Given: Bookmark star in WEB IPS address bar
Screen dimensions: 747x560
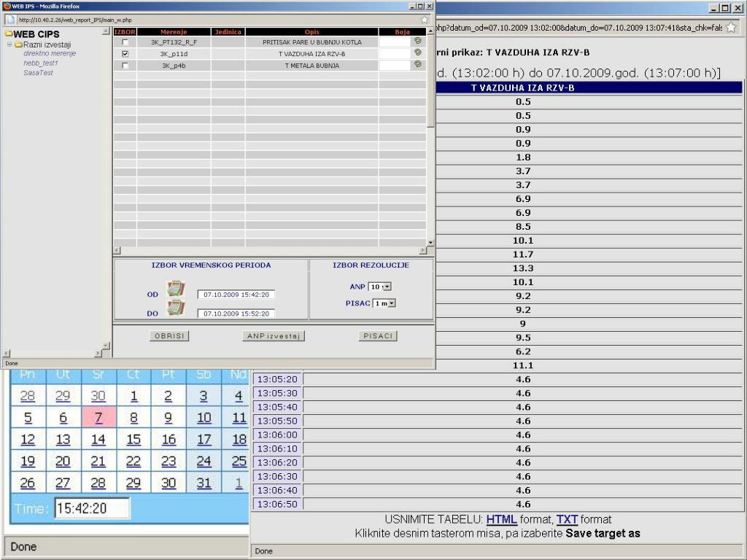Looking at the screenshot, I should (x=424, y=20).
